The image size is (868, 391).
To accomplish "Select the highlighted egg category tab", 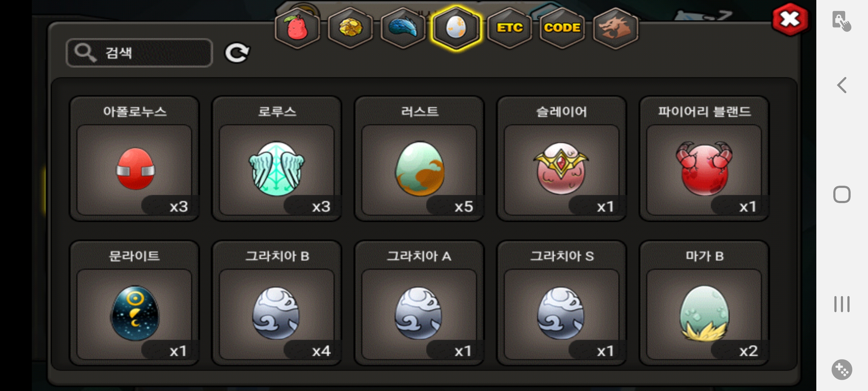I will click(456, 28).
